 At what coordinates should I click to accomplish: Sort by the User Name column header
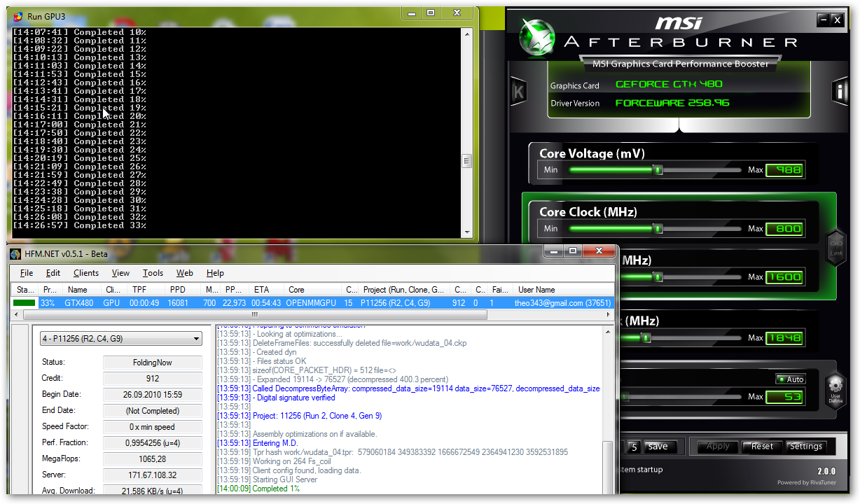pyautogui.click(x=564, y=290)
